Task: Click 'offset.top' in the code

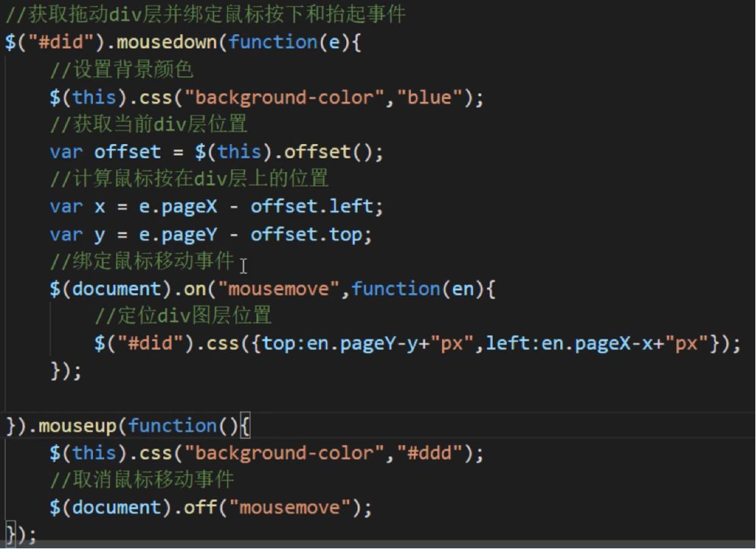Action: (306, 235)
